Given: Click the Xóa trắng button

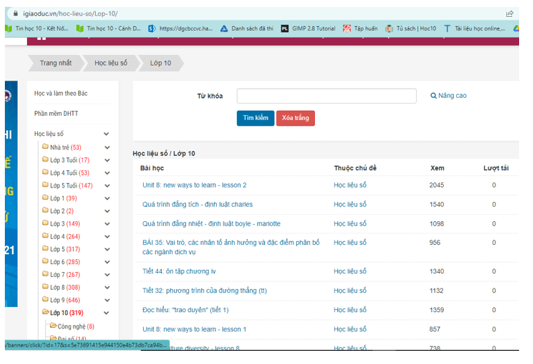Looking at the screenshot, I should tap(295, 118).
